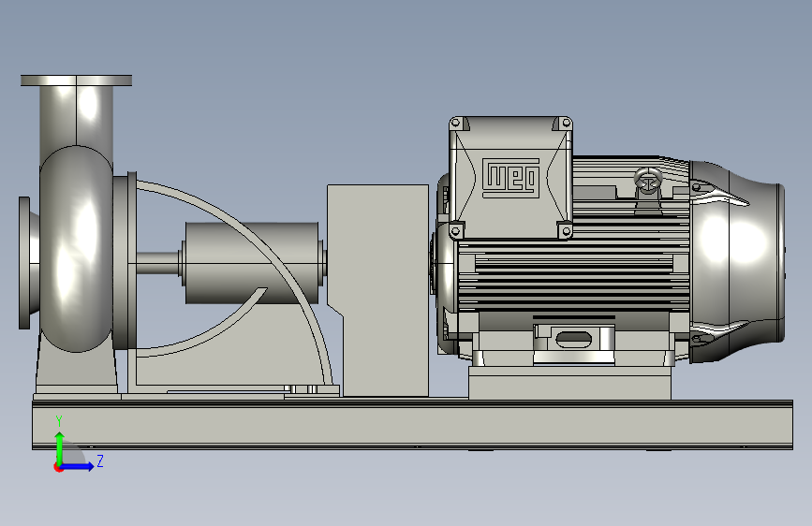Select the motor's rear fan cover
Image resolution: width=812 pixels, height=526 pixels.
(x=737, y=261)
